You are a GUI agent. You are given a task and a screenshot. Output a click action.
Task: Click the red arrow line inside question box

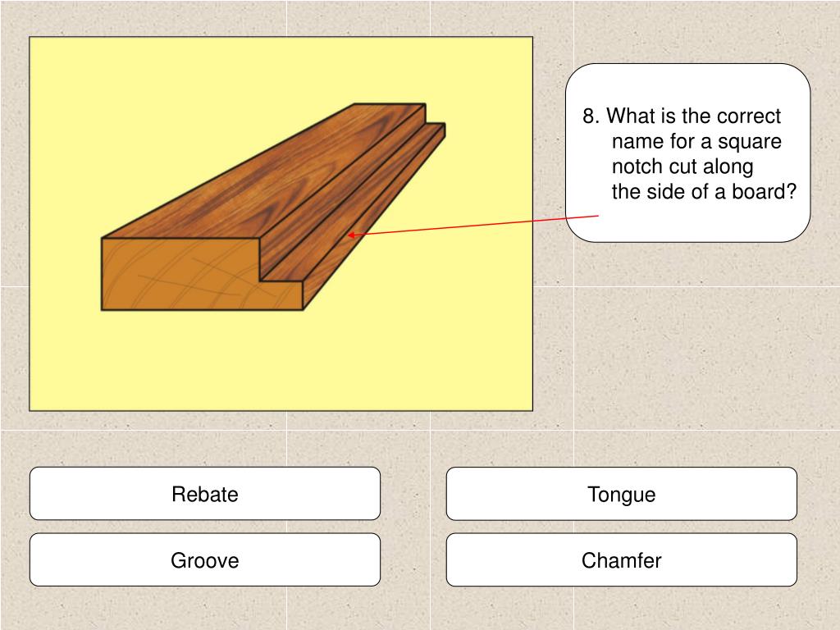[582, 217]
